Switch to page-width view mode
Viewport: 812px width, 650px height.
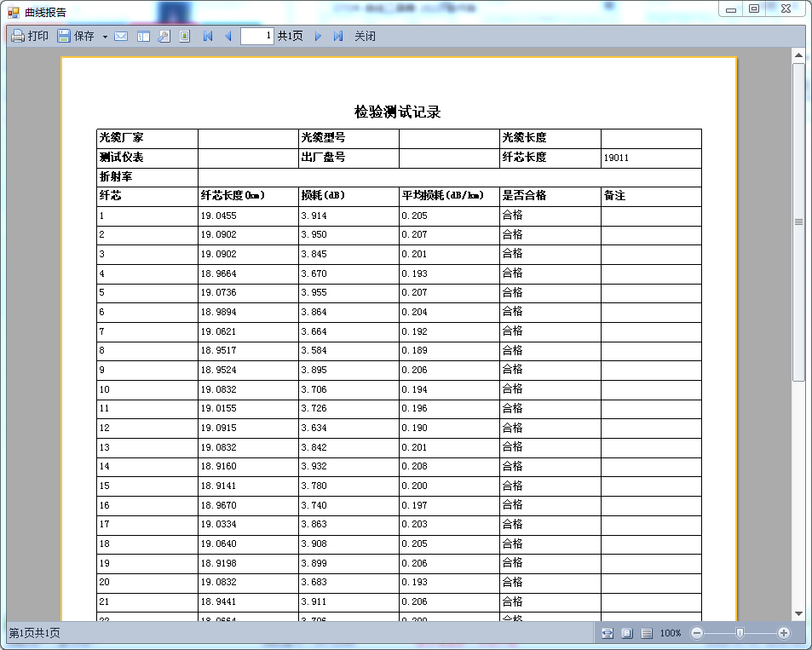[x=608, y=633]
